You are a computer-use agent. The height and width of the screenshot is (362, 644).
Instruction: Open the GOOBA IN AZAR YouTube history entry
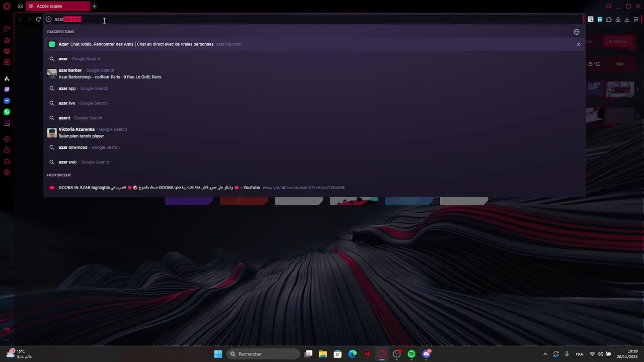tap(314, 188)
